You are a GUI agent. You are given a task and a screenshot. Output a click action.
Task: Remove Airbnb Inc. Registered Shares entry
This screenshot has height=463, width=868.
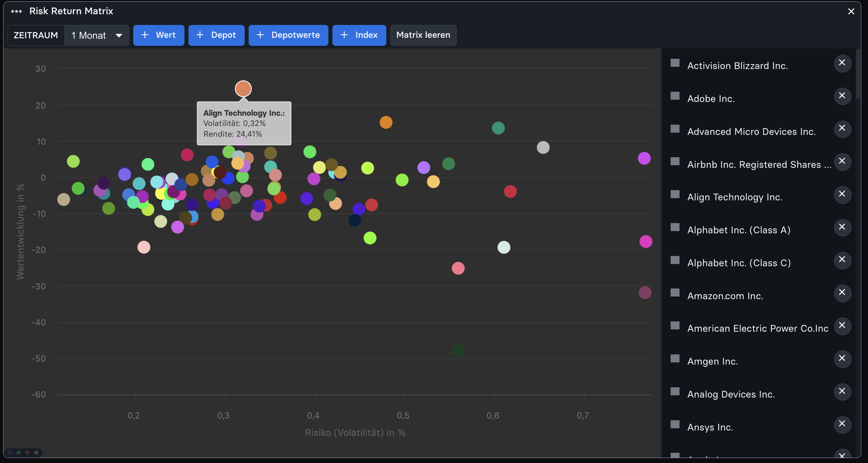click(842, 162)
